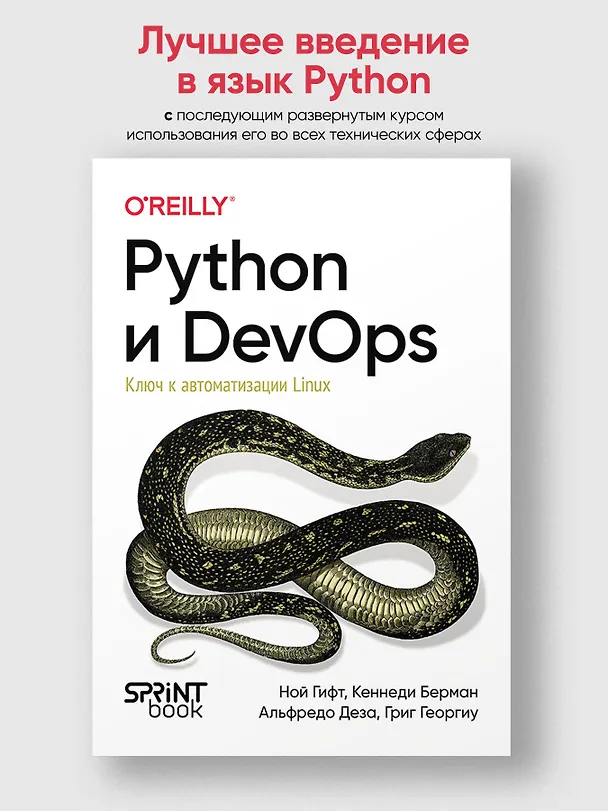Click the headline "Лучшее введение"

click(303, 42)
